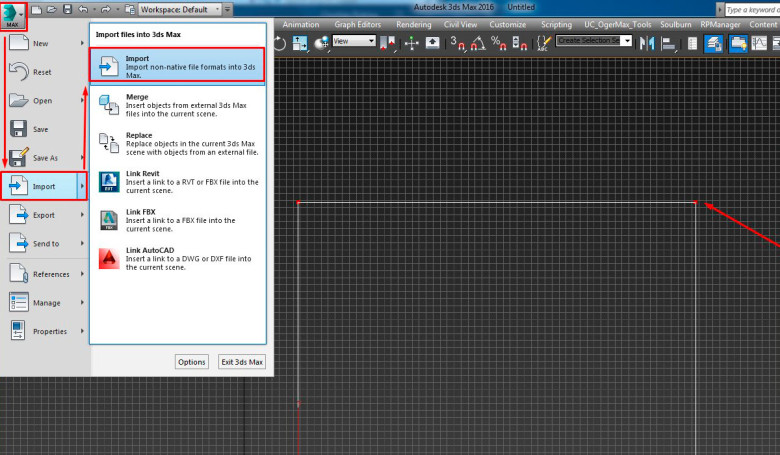Toggle the Layer Explorer icon
The height and width of the screenshot is (455, 780).
pos(714,43)
